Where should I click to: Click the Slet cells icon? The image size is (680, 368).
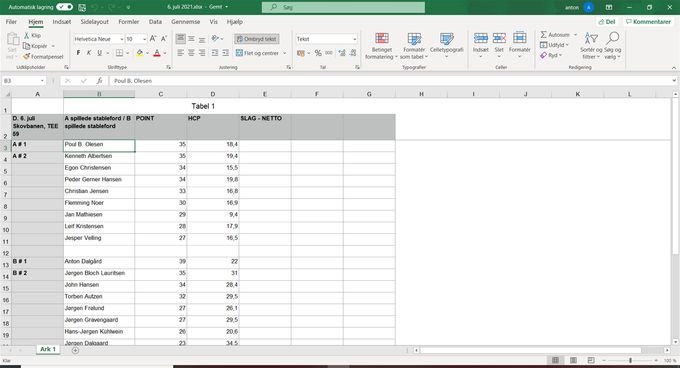click(x=499, y=38)
